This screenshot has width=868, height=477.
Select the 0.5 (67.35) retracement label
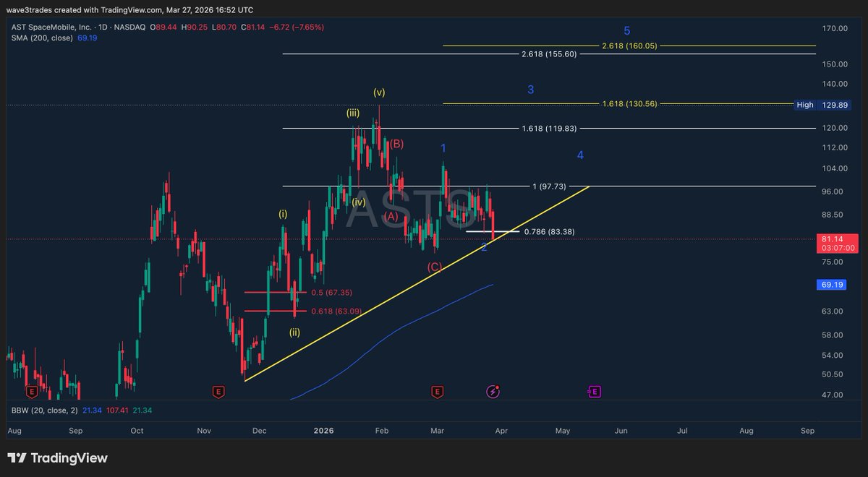(331, 293)
